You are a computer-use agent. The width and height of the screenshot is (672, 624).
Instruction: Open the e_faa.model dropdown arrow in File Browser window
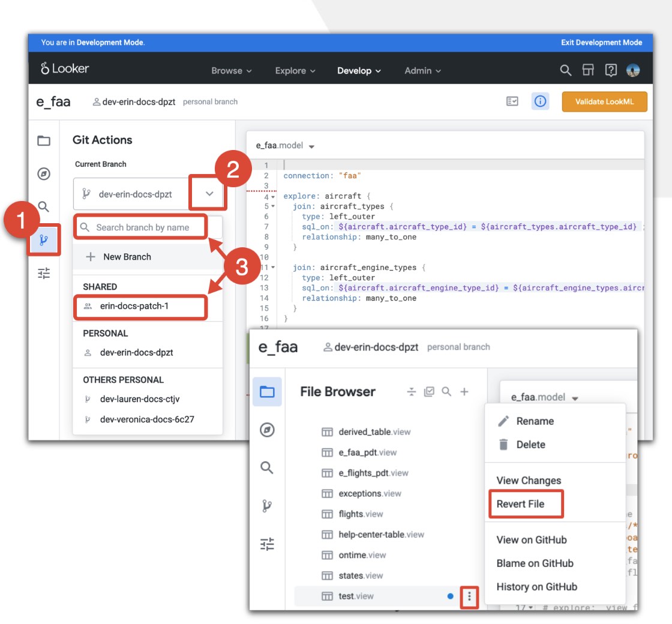coord(575,398)
